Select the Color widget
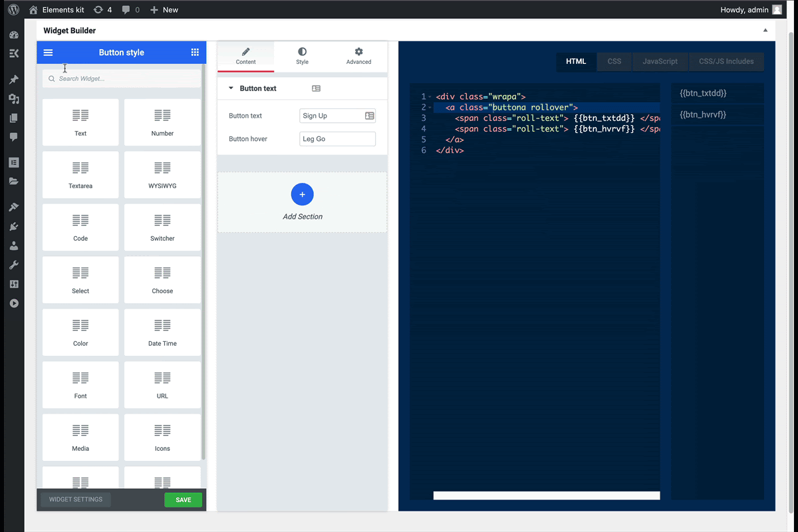 point(80,332)
